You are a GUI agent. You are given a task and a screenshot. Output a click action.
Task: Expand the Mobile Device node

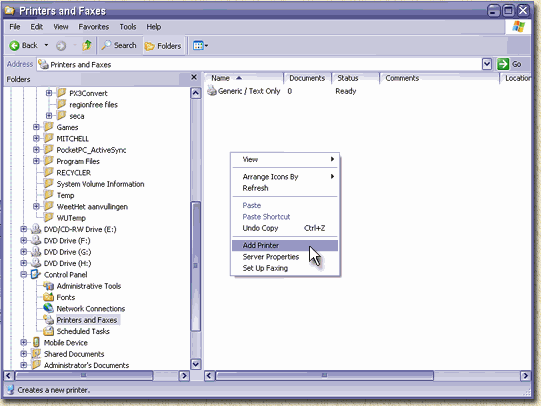pyautogui.click(x=23, y=343)
